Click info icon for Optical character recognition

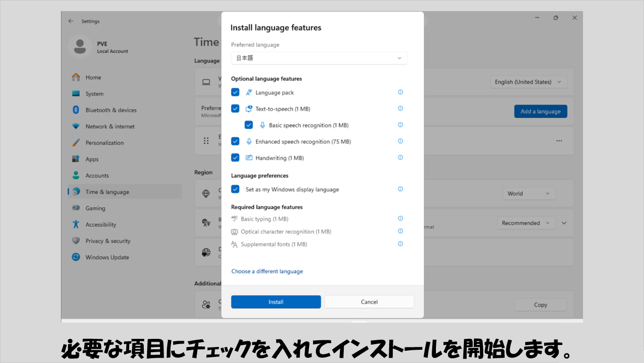[400, 231]
